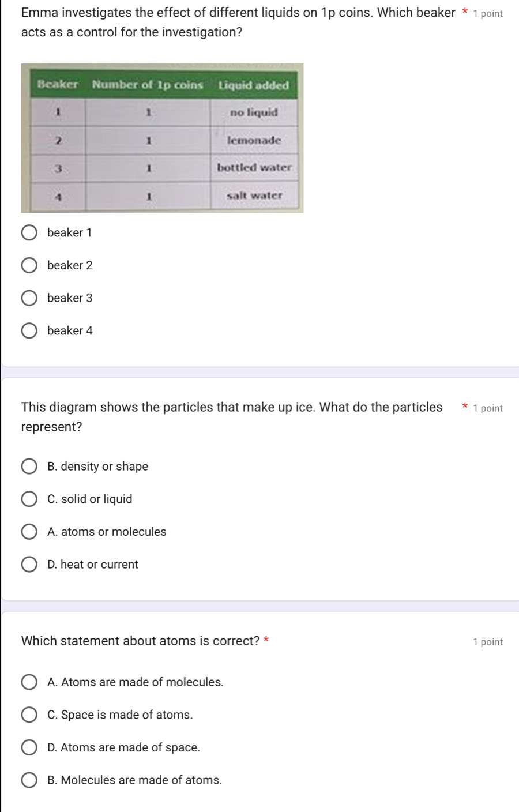Select 'C. Space is made of atoms.'
Screen dimensions: 519x812
29,715
